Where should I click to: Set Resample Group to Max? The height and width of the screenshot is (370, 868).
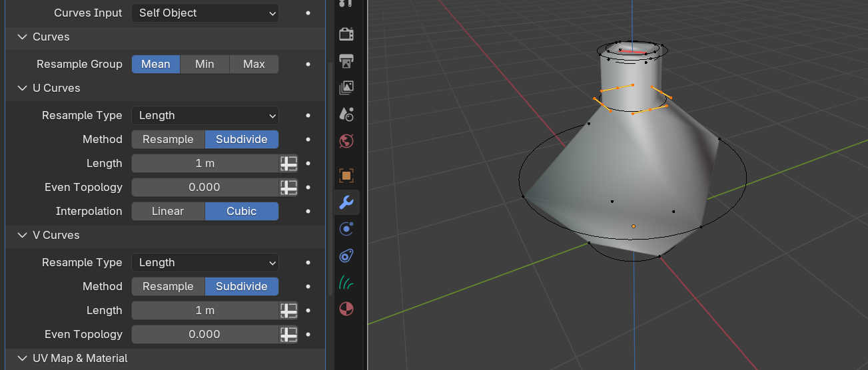coord(254,64)
